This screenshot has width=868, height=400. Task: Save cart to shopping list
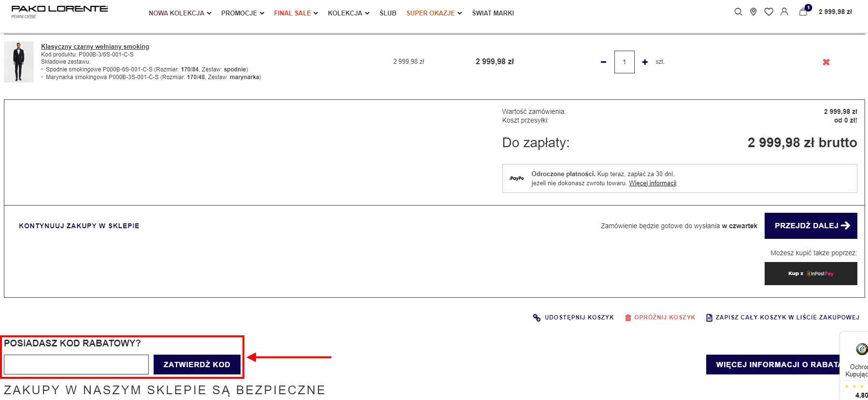[783, 317]
